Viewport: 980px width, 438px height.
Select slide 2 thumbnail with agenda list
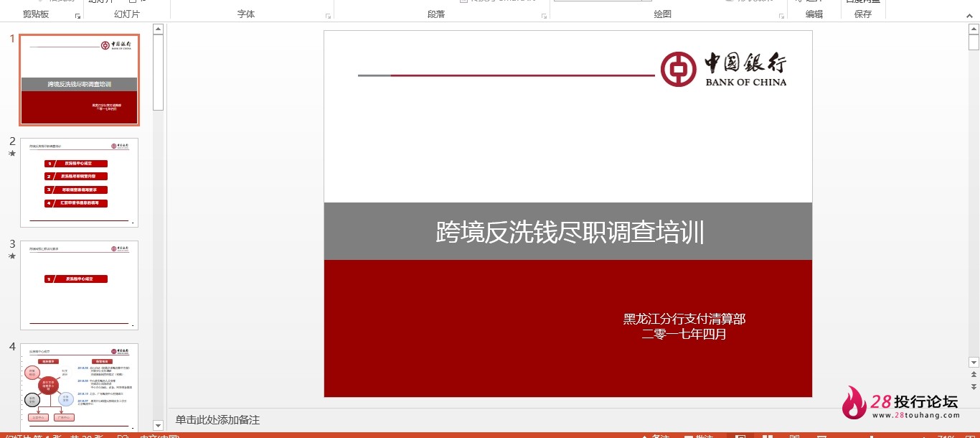point(80,182)
